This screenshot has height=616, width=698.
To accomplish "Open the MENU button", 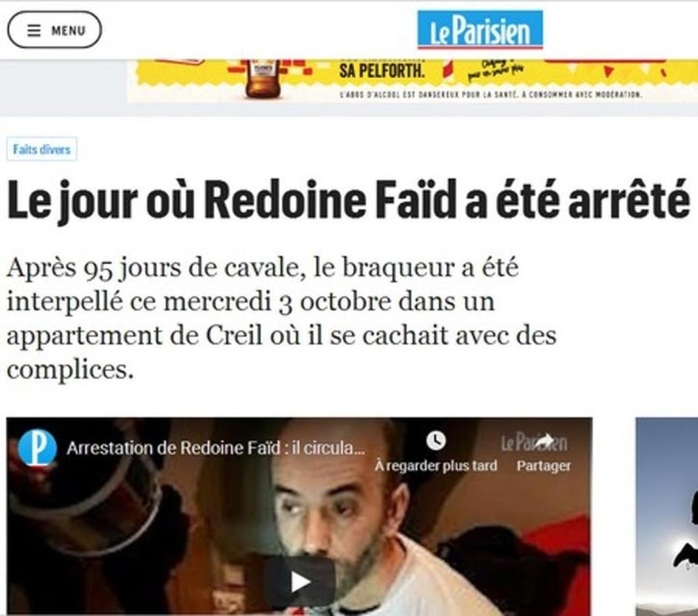I will click(x=54, y=30).
